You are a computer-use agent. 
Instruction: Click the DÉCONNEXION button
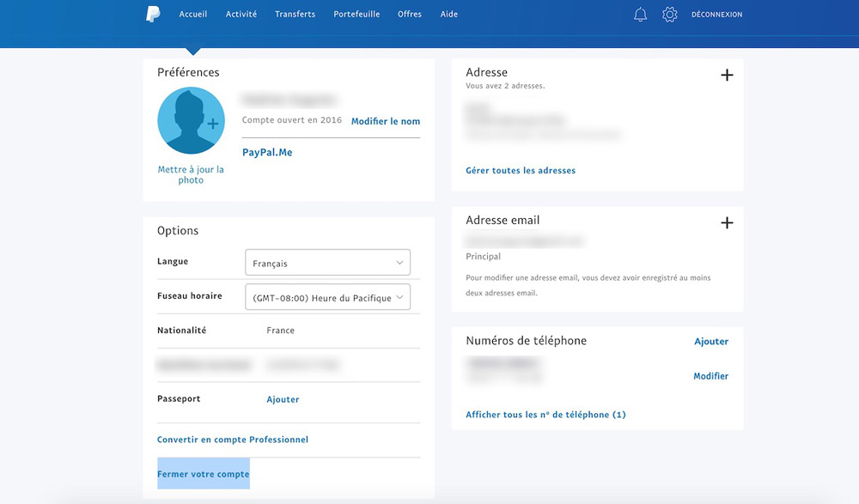[716, 15]
